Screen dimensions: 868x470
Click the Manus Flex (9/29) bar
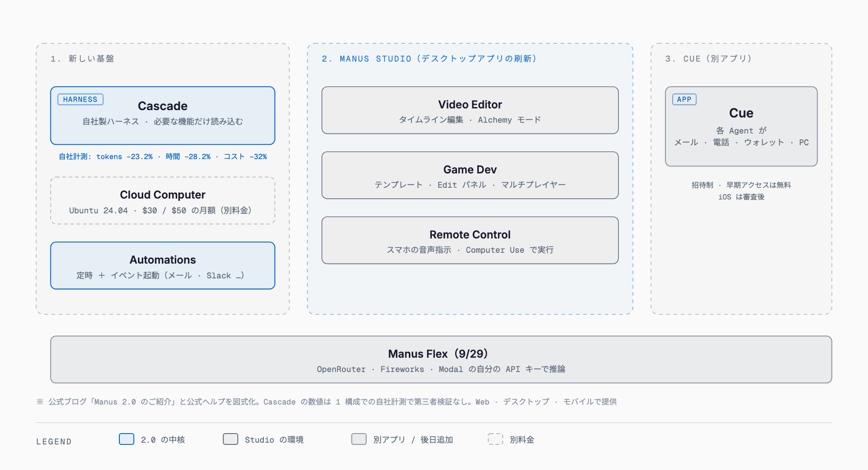[x=441, y=359]
